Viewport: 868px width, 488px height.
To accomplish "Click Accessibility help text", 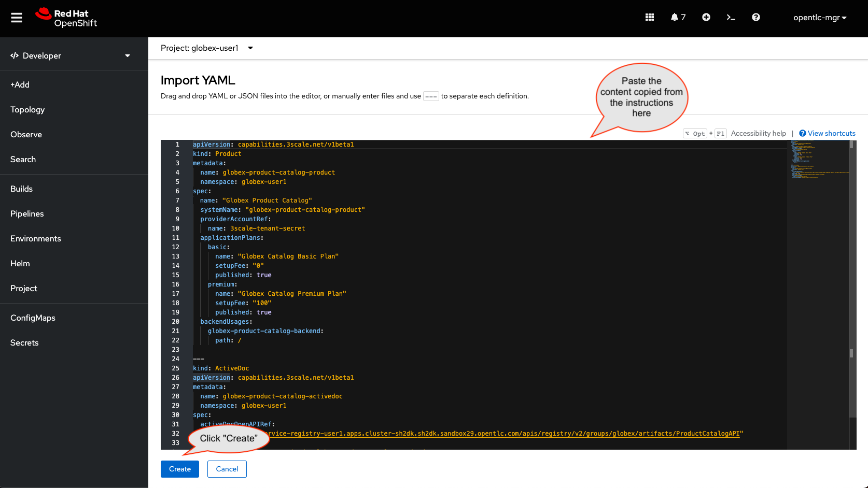I will pyautogui.click(x=759, y=133).
